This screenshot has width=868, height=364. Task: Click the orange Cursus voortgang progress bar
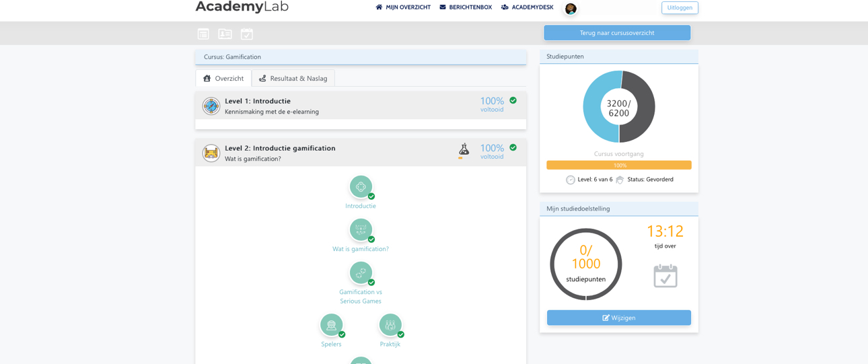[x=618, y=165]
